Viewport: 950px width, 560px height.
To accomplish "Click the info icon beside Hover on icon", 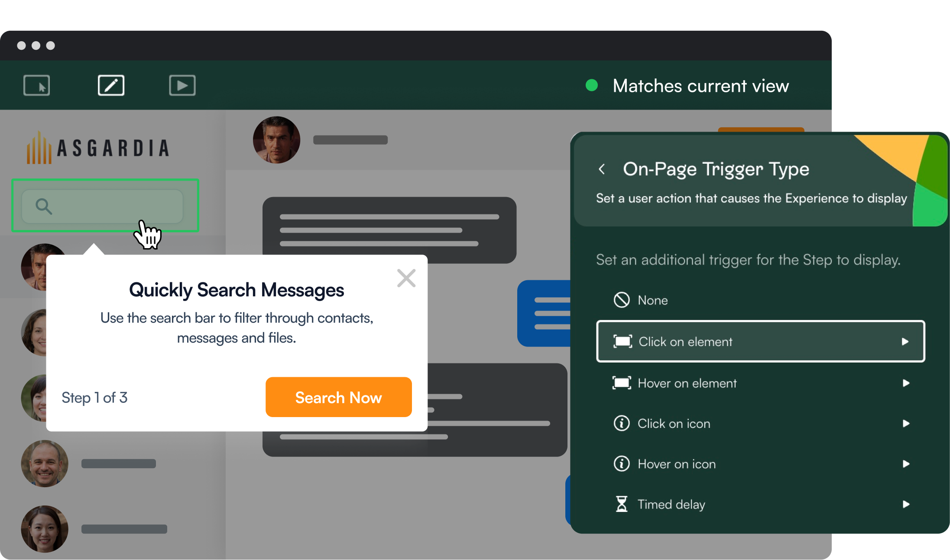I will [x=622, y=463].
